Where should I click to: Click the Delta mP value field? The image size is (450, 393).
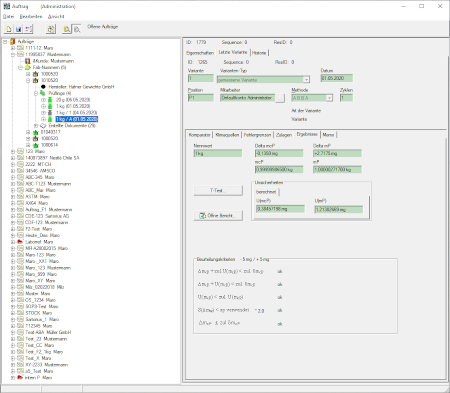tap(337, 153)
